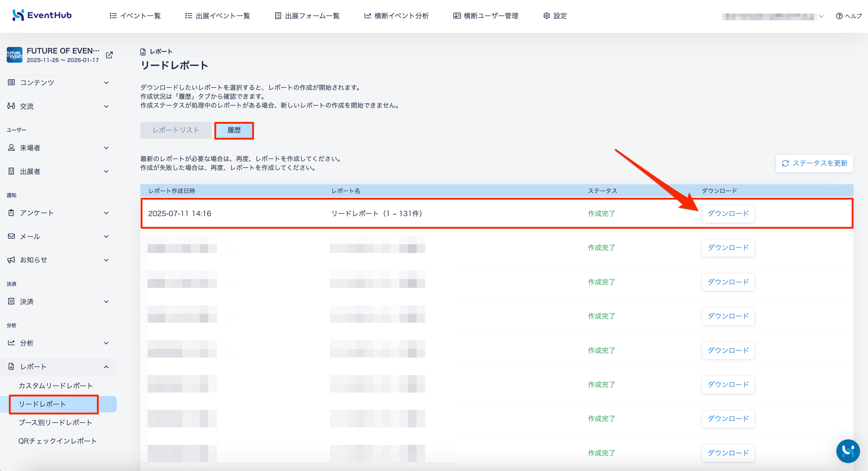868x471 pixels.
Task: Open the account dropdown in header
Action: pyautogui.click(x=773, y=16)
